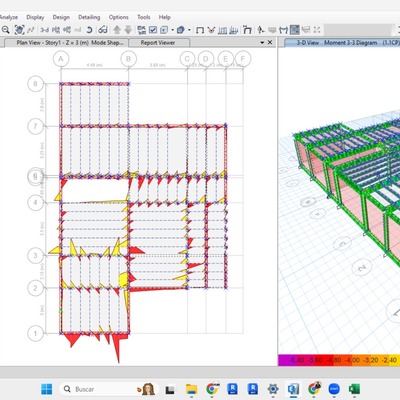Click second force diagram icon

click(234, 30)
